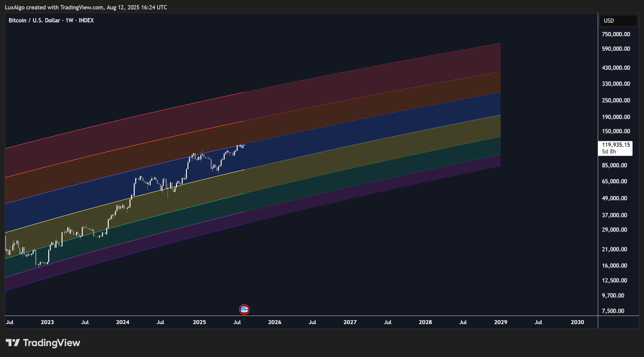Click the 2029 label on time axis
This screenshot has width=644, height=357.
coord(501,322)
